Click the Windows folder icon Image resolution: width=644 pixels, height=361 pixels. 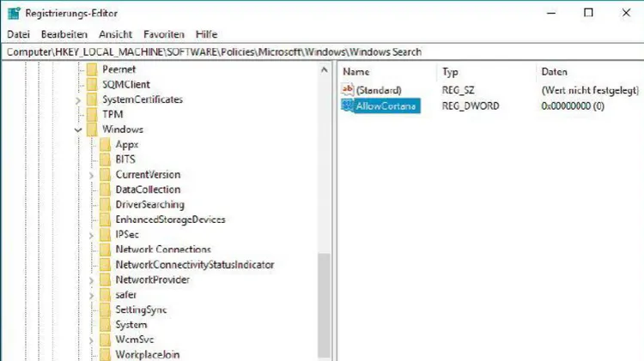pos(92,129)
